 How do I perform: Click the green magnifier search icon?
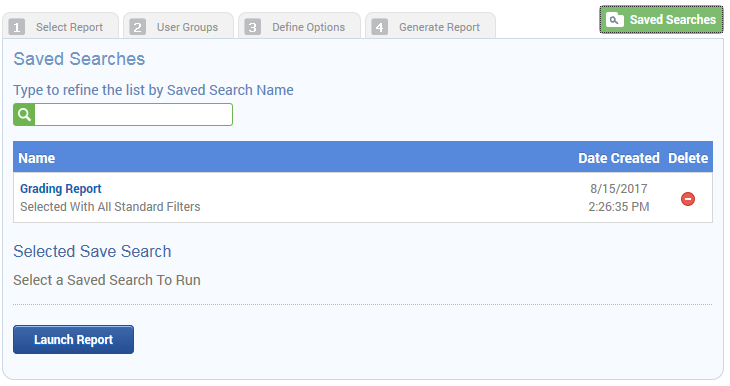pos(24,115)
